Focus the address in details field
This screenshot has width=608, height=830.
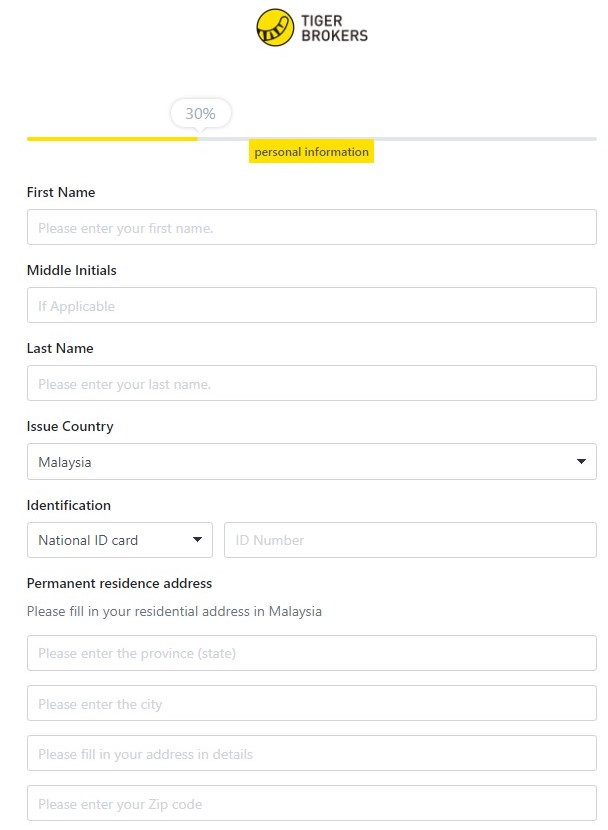pos(312,753)
